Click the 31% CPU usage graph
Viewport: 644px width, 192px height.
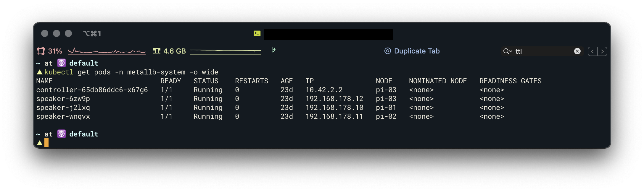[x=107, y=51]
